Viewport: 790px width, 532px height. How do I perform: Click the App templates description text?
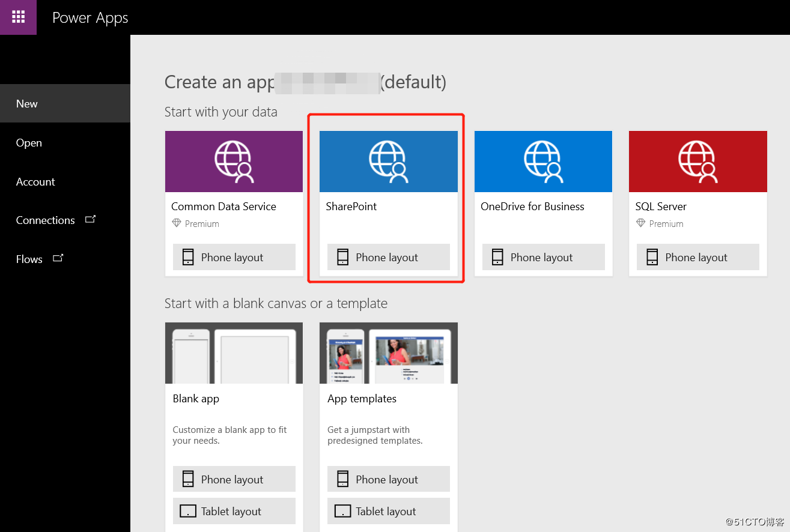[375, 435]
